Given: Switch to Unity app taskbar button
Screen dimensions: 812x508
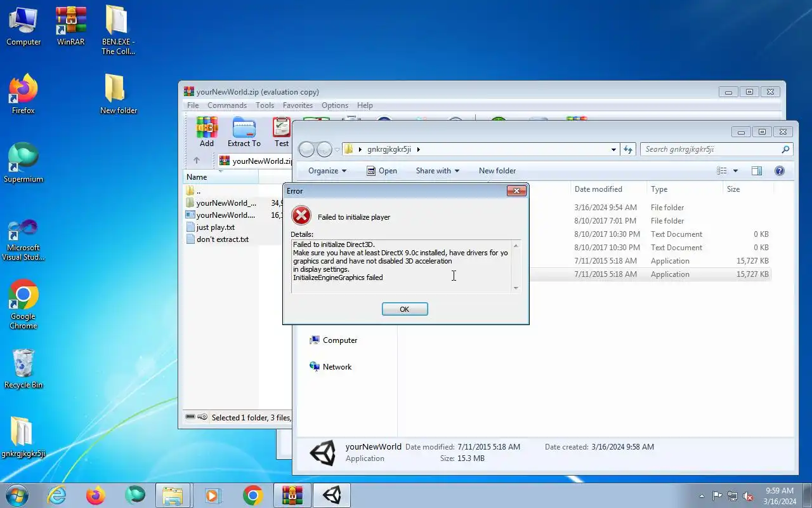Looking at the screenshot, I should point(332,496).
